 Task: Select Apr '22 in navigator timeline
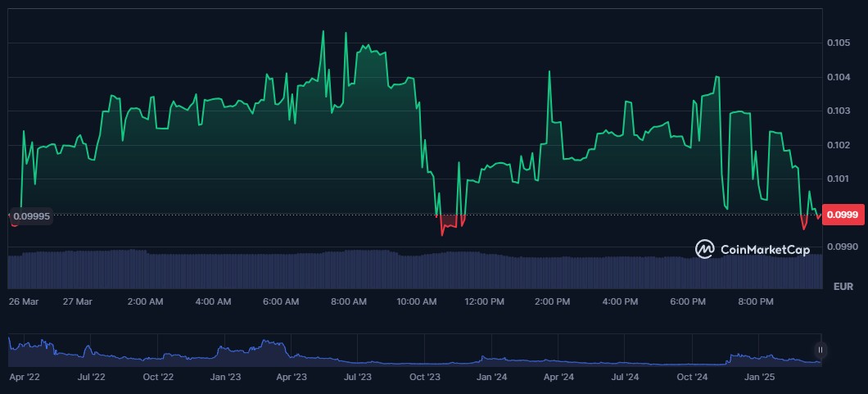pyautogui.click(x=25, y=378)
